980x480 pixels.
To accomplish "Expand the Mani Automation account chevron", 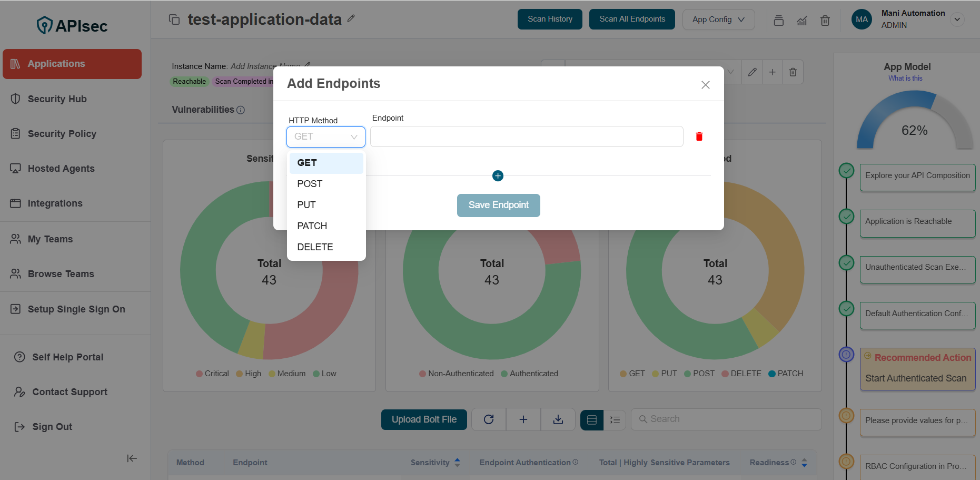I will (x=957, y=19).
